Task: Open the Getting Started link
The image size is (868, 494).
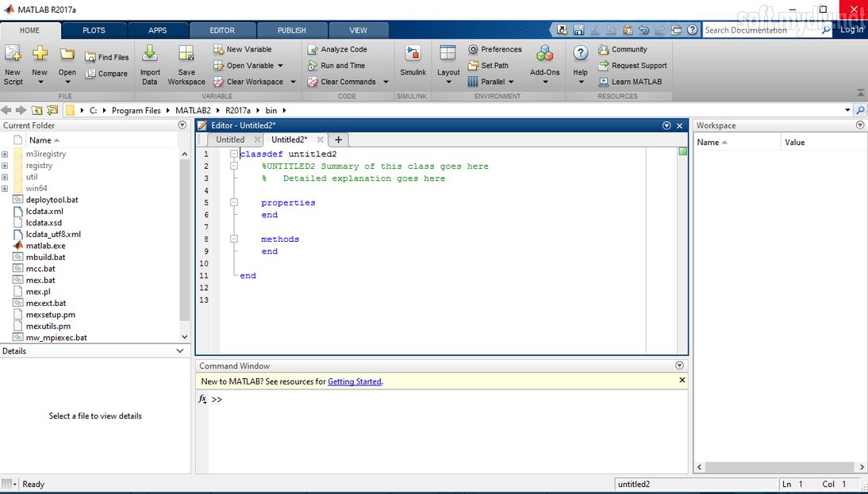Action: click(x=354, y=381)
